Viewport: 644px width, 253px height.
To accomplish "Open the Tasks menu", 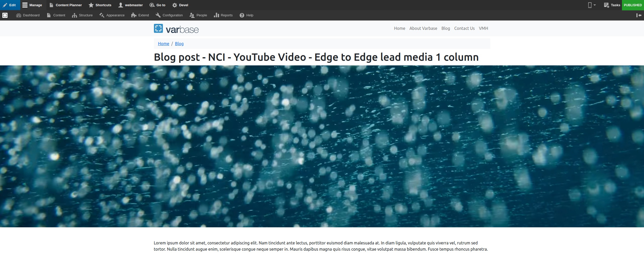I will click(x=612, y=5).
